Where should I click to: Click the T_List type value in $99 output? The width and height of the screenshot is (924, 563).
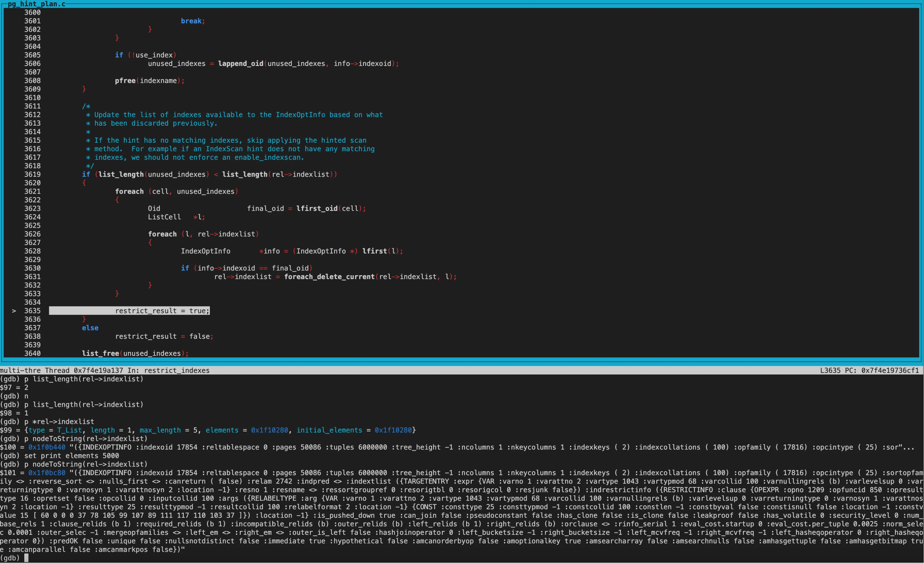point(69,430)
